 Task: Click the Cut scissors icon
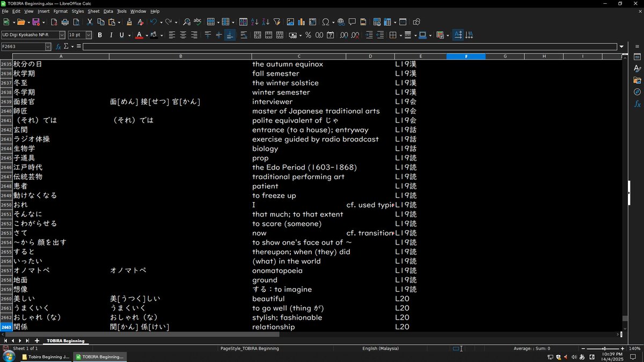pyautogui.click(x=90, y=22)
